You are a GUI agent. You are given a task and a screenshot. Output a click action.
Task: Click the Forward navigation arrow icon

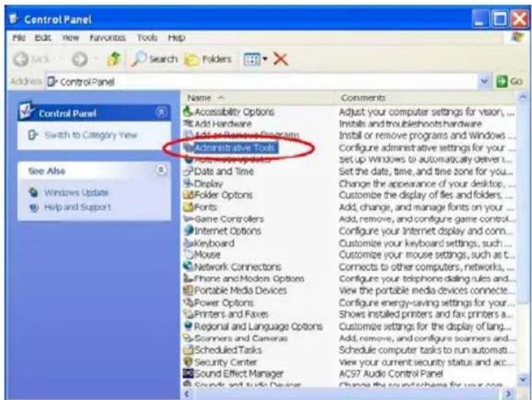tap(80, 59)
